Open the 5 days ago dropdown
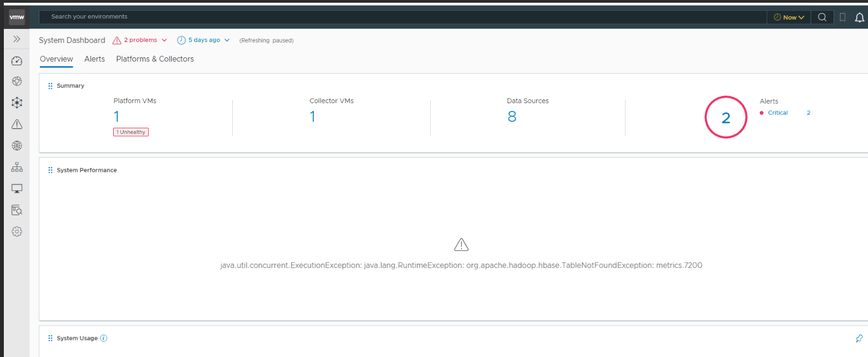This screenshot has height=357, width=868. click(x=203, y=40)
